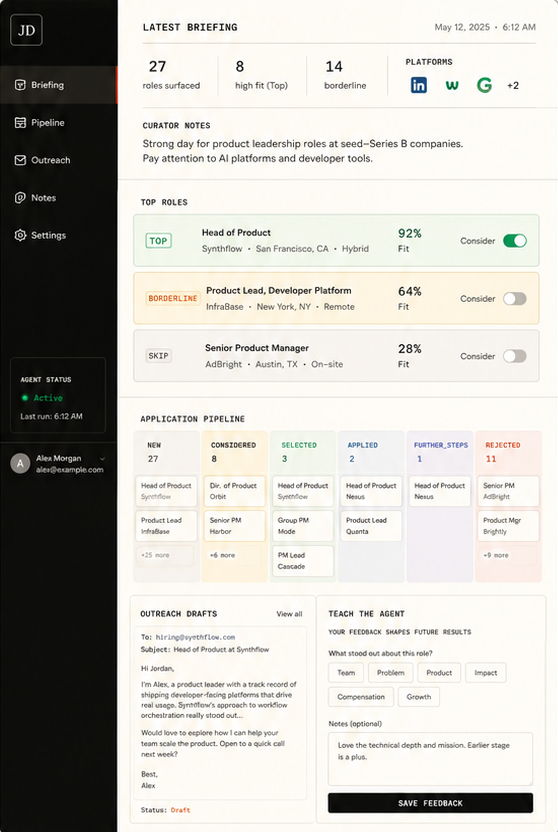Open Head of Product card in Further_Steps
Viewport: 558px width, 832px height.
(440, 491)
